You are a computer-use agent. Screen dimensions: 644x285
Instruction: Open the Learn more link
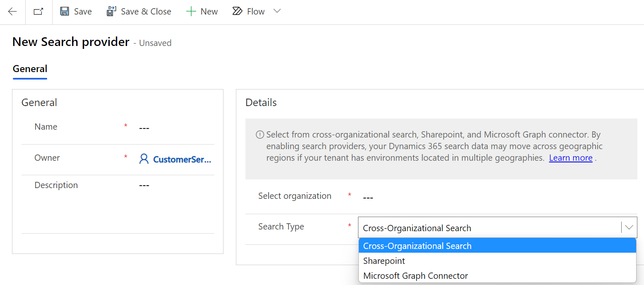click(571, 158)
